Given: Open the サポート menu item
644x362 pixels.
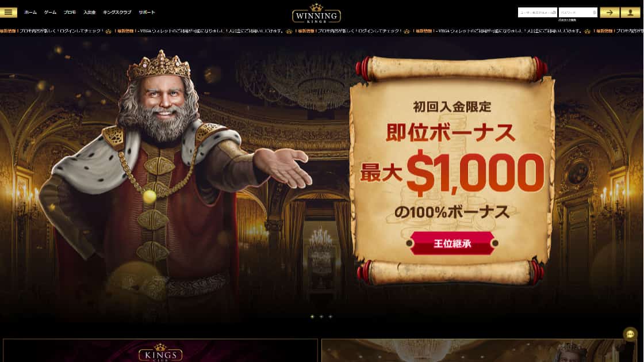Looking at the screenshot, I should 147,12.
